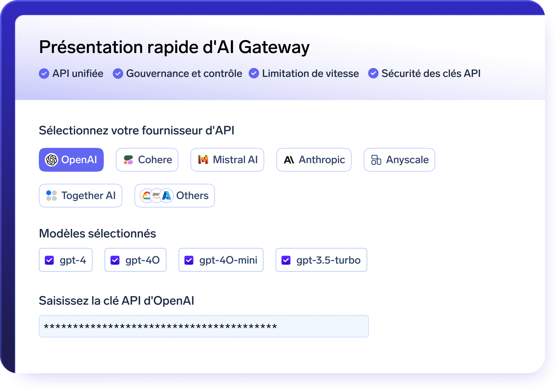560x392 pixels.
Task: Click check icon beside Limitation de vitesse
Action: [x=254, y=73]
